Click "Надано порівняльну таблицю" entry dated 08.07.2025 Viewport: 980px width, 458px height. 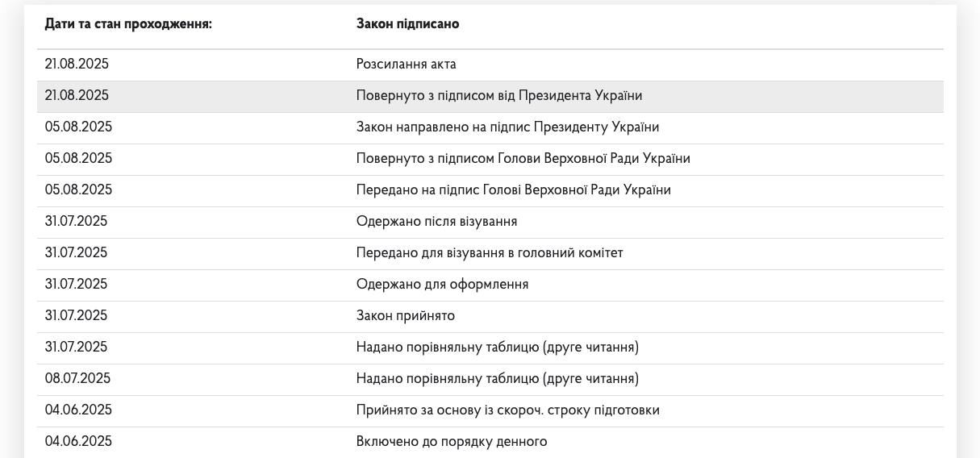[x=497, y=379]
